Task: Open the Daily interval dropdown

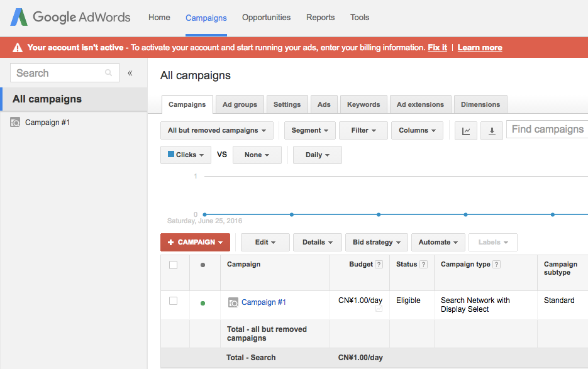Action: tap(317, 155)
